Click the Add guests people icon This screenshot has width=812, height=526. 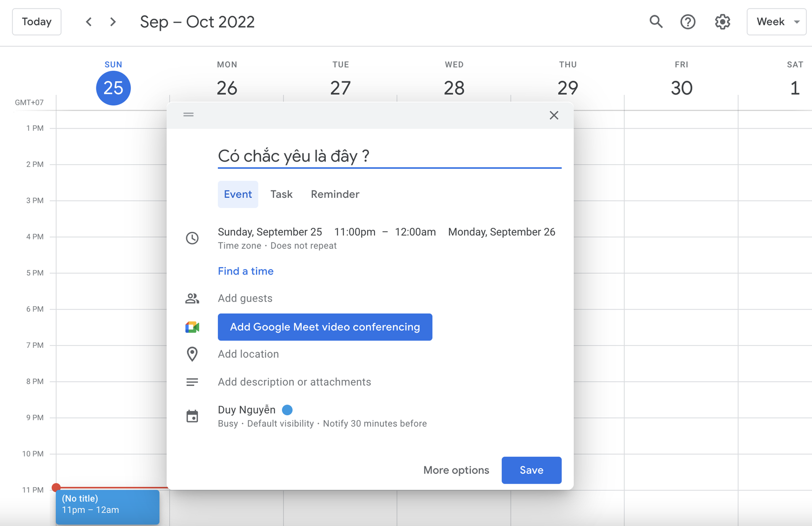tap(192, 298)
